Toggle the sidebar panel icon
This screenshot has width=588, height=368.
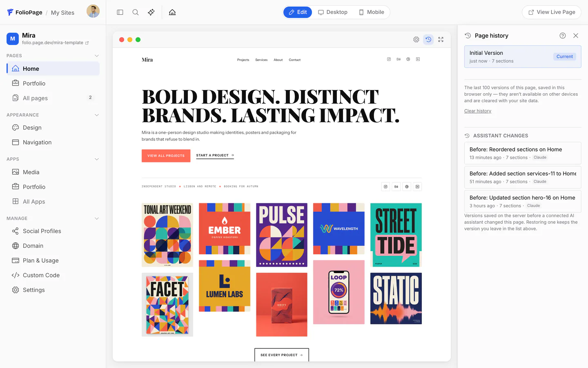[x=120, y=12]
